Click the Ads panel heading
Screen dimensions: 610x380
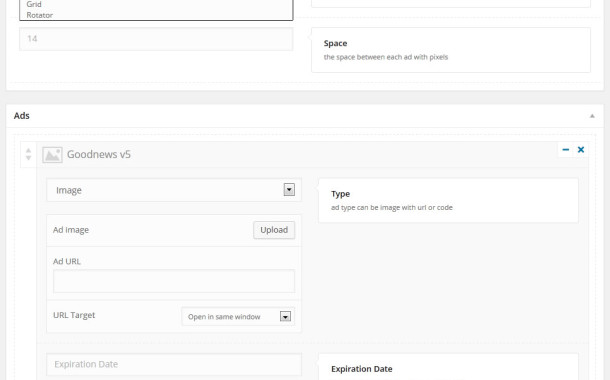tap(22, 116)
